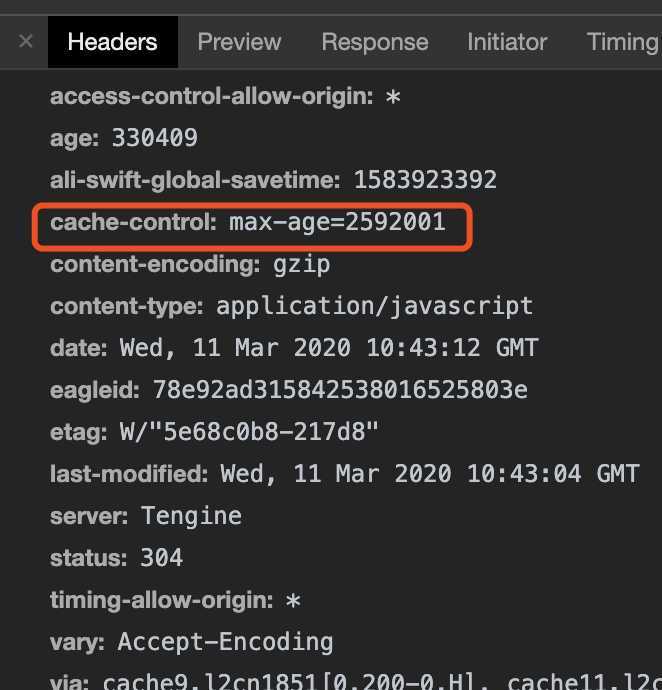Switch to the Preview tab
This screenshot has width=662, height=690.
[239, 42]
